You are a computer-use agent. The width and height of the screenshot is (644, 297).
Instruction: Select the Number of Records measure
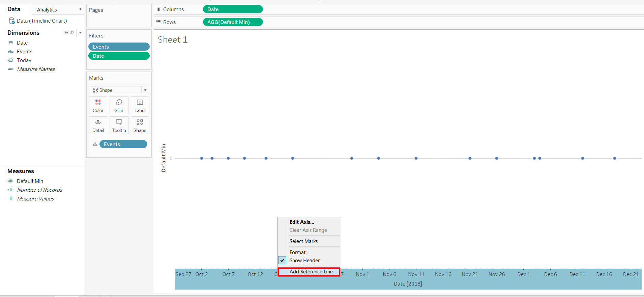point(40,190)
